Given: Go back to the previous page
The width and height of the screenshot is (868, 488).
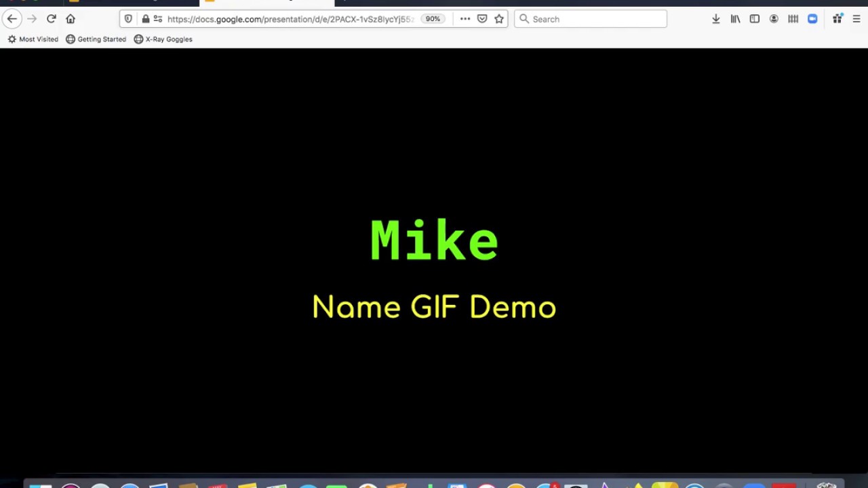Looking at the screenshot, I should 12,19.
